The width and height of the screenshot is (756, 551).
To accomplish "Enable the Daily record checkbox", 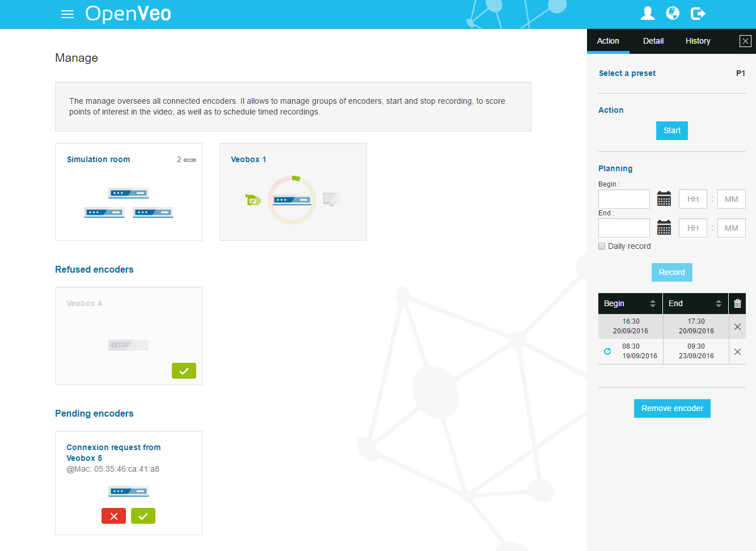I will pos(602,245).
